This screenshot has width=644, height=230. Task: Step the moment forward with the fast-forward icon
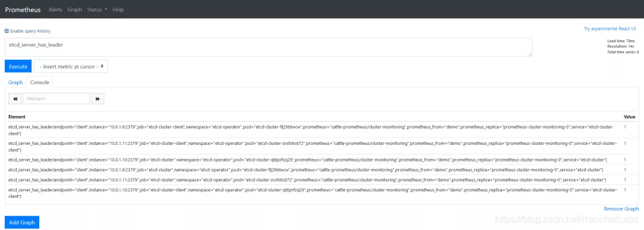tap(98, 98)
